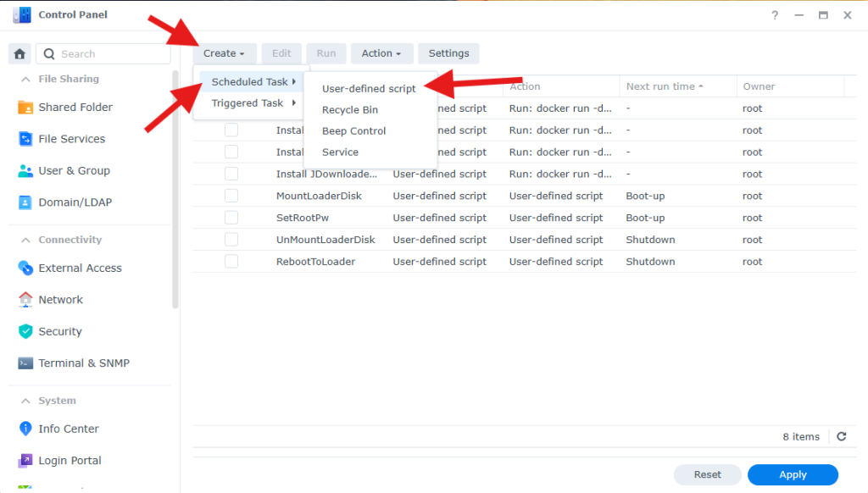Screen dimensions: 868x493
Task: Select the RebootToLoader task name
Action: point(315,262)
